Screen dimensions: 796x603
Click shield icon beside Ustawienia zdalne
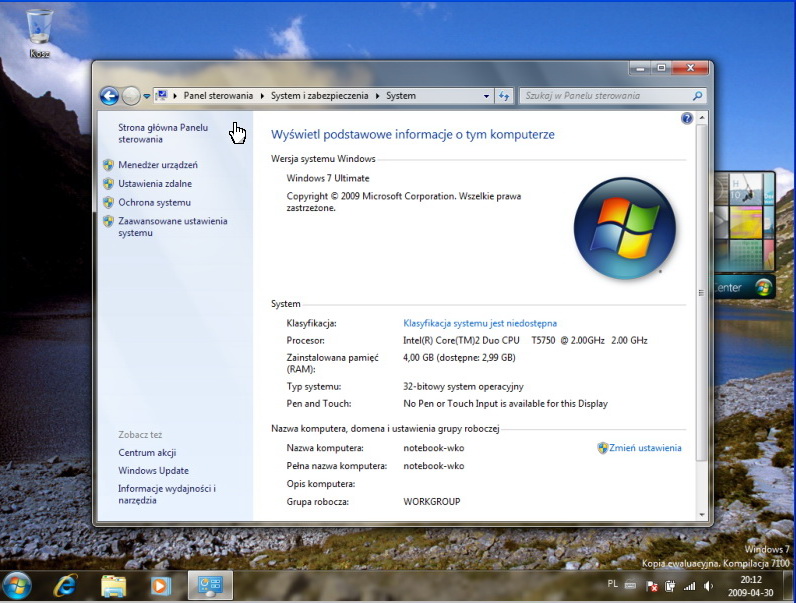coord(108,184)
